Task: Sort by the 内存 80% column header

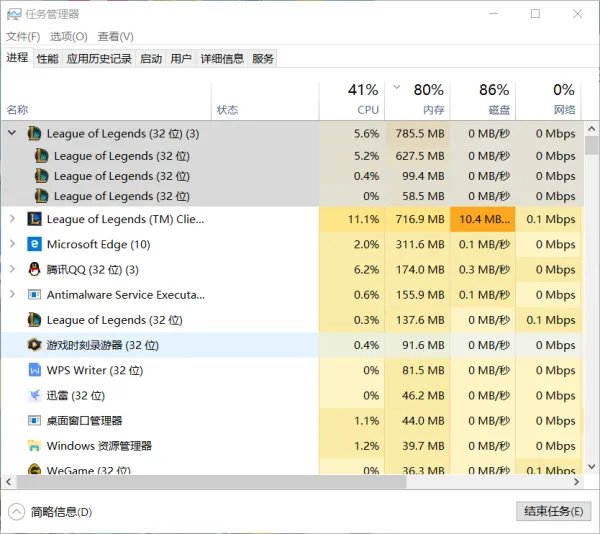Action: tap(417, 101)
